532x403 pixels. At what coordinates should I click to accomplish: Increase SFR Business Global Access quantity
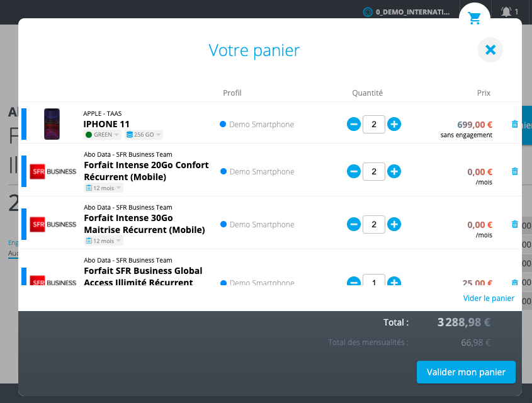point(394,281)
